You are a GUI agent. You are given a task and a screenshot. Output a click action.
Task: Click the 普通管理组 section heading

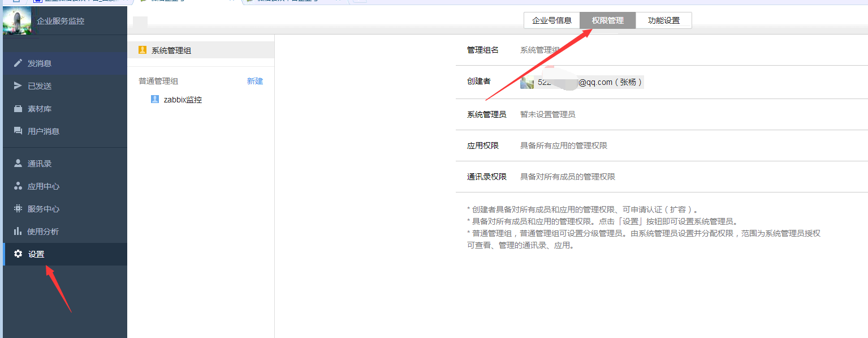click(158, 81)
